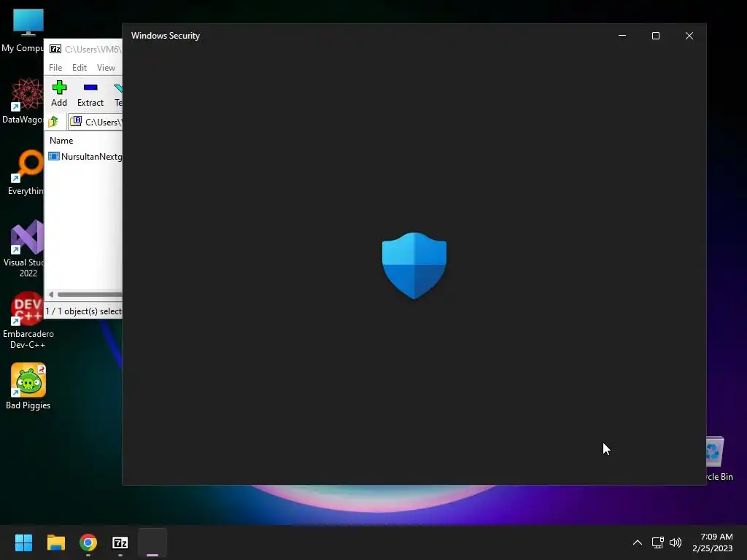
Task: Click the 7-Zip title bar icon
Action: coord(55,49)
